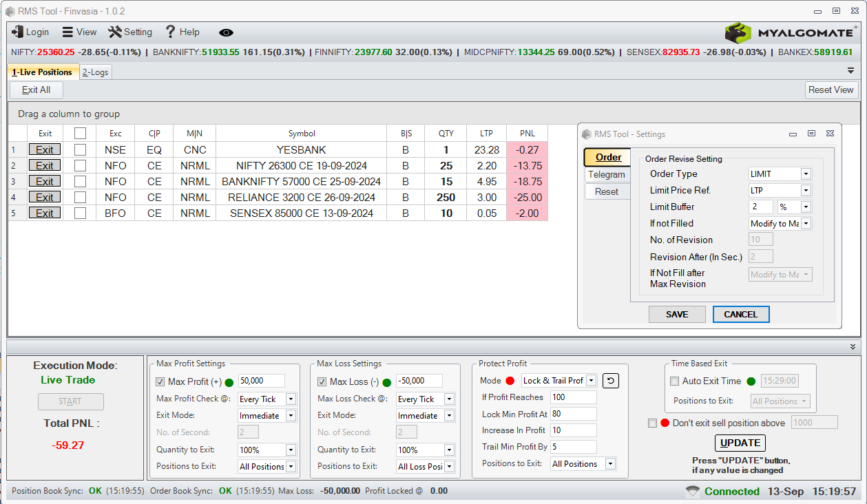Image resolution: width=867 pixels, height=504 pixels.
Task: Tick the header select-all checkbox
Action: [81, 134]
